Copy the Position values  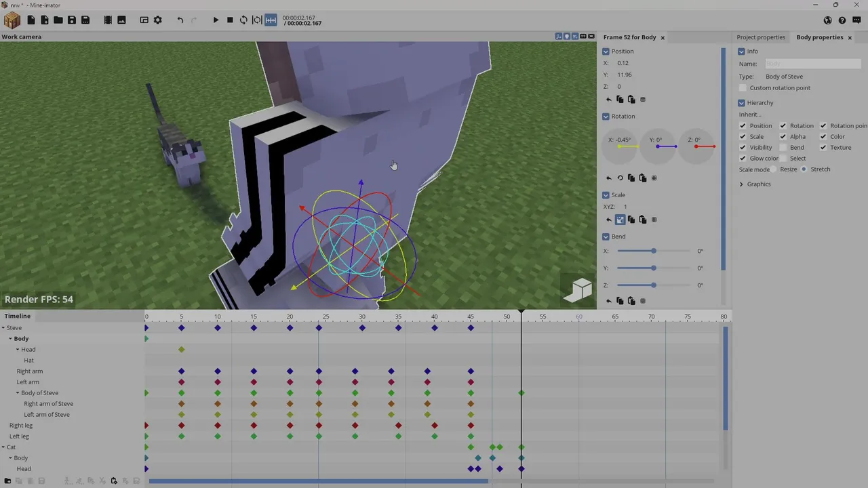(x=620, y=100)
